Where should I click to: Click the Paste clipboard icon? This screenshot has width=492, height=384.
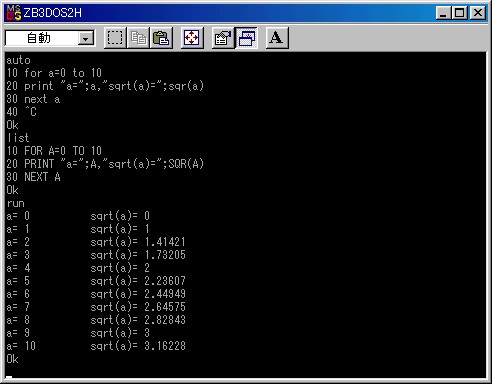pyautogui.click(x=161, y=38)
